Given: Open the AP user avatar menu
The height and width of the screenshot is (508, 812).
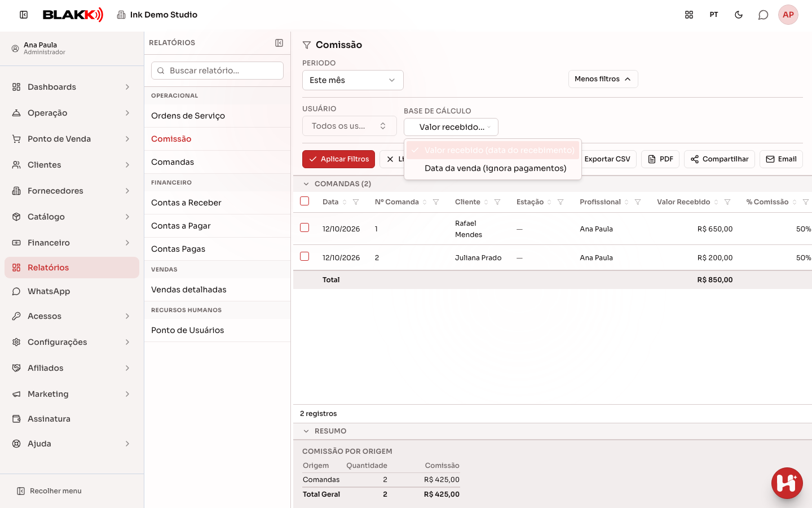Looking at the screenshot, I should [x=788, y=15].
